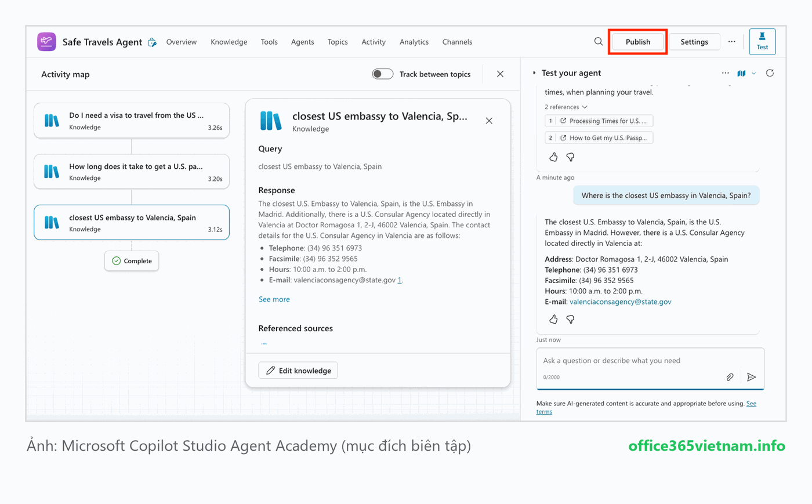This screenshot has height=504, width=812.
Task: Dislike the passport processing time answer
Action: click(x=570, y=157)
